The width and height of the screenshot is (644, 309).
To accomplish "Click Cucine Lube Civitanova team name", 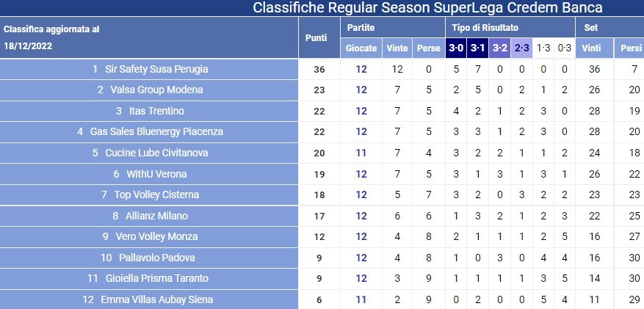I will coord(156,153).
